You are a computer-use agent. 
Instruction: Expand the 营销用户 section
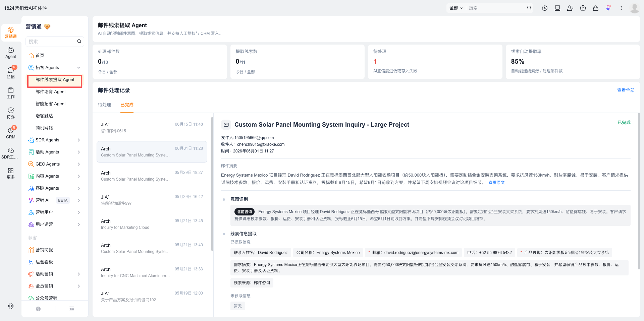[x=79, y=212]
